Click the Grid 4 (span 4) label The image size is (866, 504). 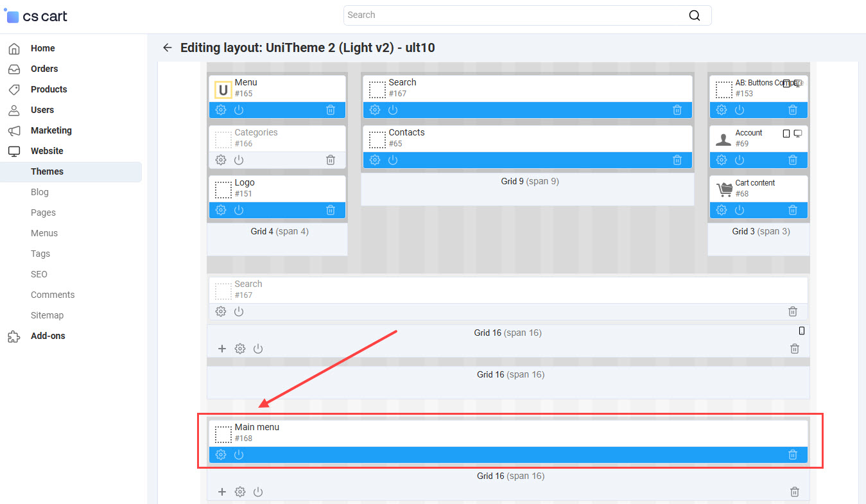(279, 231)
